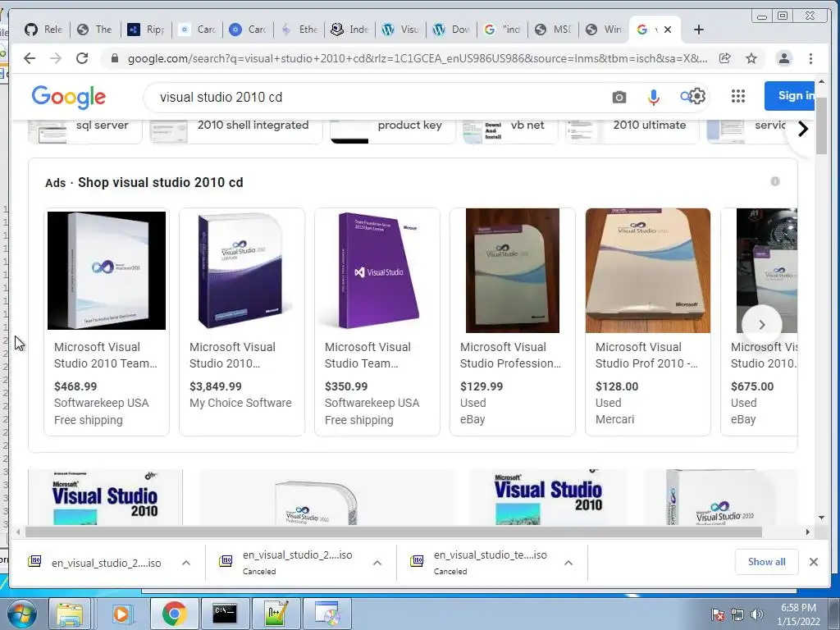This screenshot has width=840, height=630.
Task: Click Microsoft Visual Studio Prof 2010 title
Action: tap(646, 355)
